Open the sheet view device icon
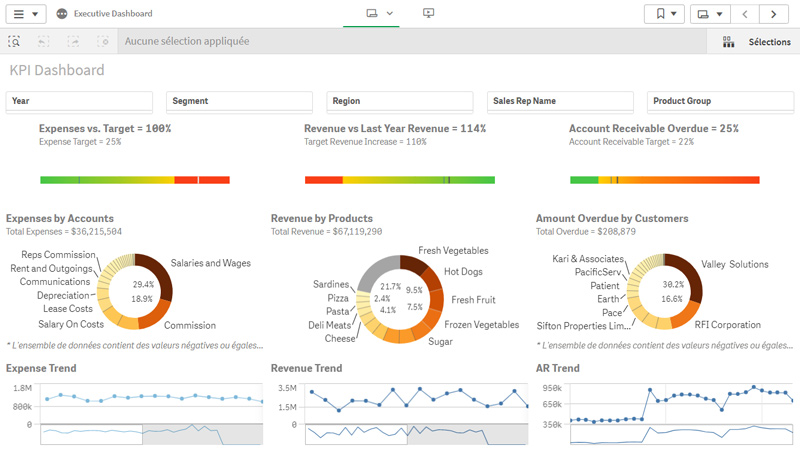 pyautogui.click(x=372, y=13)
